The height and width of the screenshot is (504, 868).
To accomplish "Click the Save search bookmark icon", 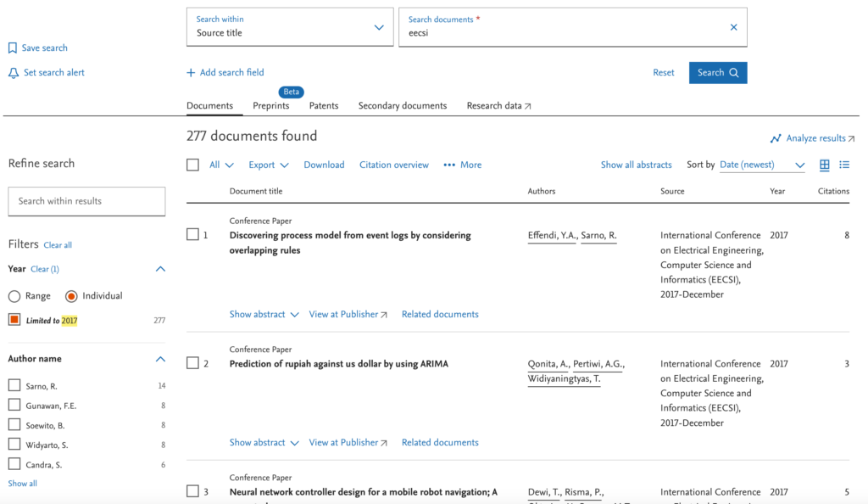I will pos(13,48).
